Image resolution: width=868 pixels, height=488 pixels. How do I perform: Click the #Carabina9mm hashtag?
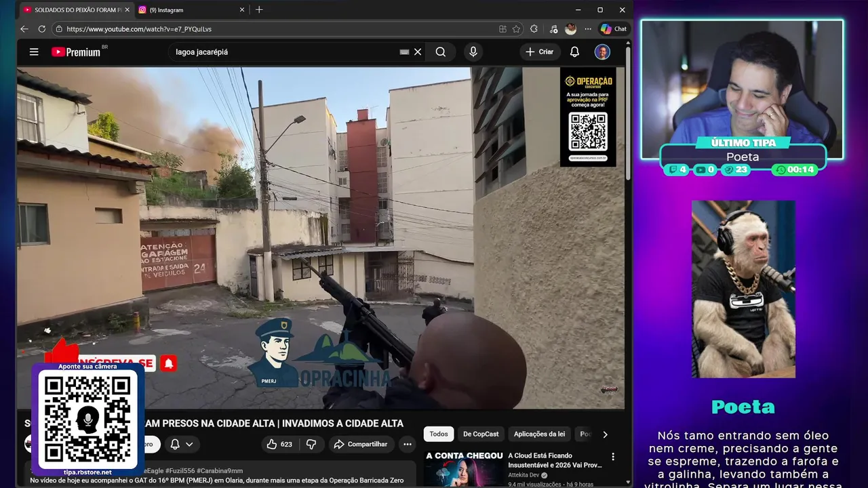(x=220, y=470)
